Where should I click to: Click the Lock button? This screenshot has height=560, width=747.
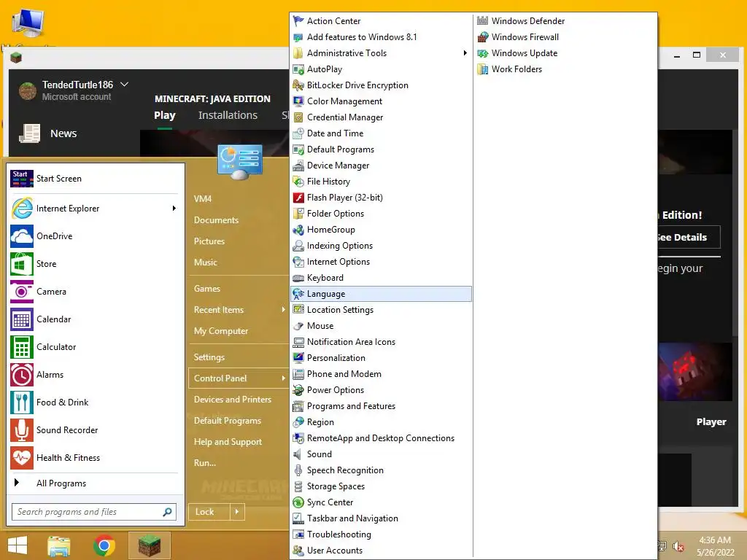click(209, 512)
